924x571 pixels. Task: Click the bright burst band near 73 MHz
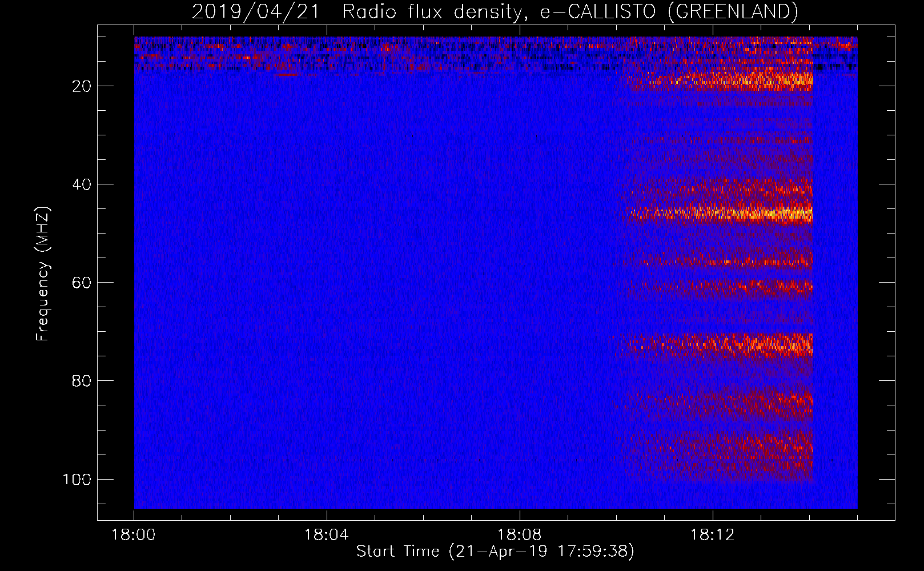[714, 344]
